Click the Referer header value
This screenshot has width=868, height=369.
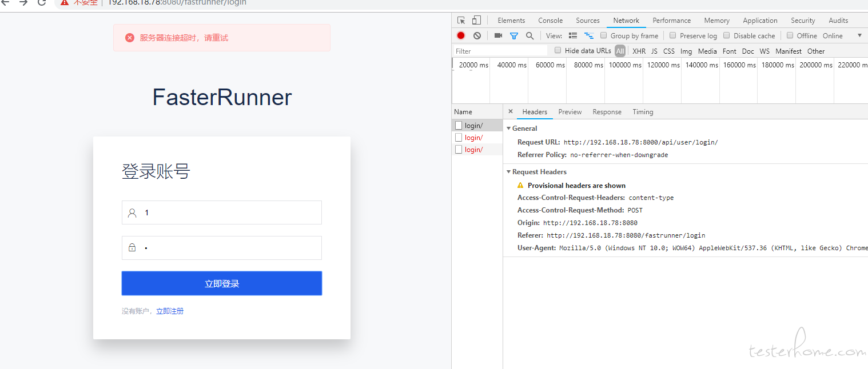626,235
